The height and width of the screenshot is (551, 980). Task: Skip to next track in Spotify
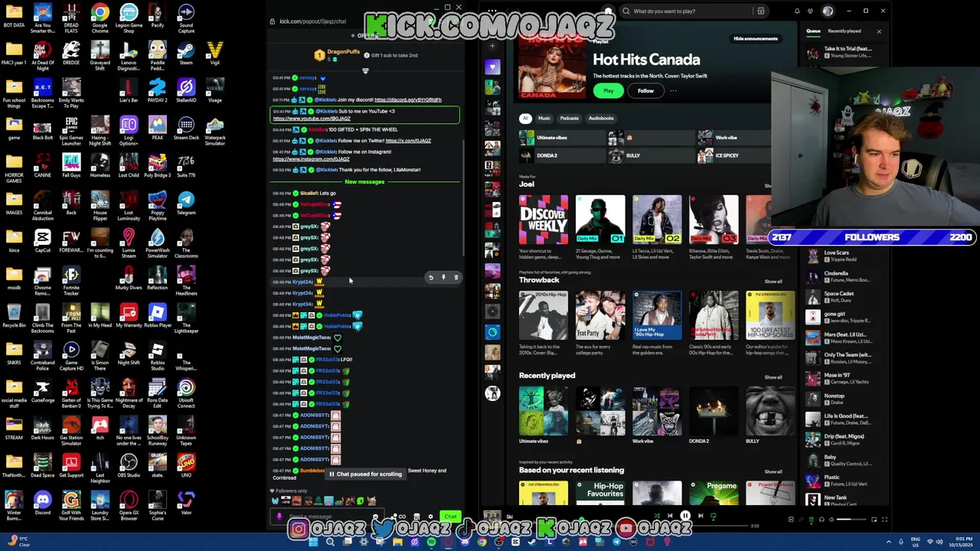coord(701,516)
